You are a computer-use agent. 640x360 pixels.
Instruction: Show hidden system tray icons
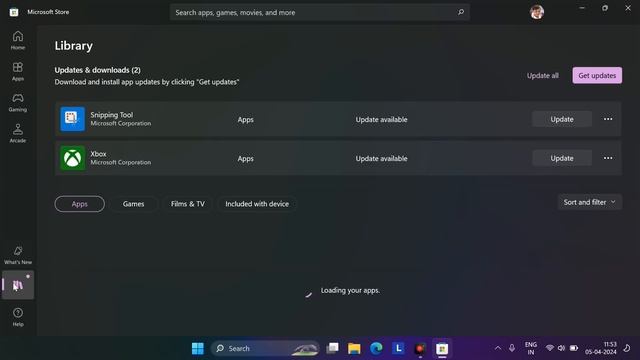pyautogui.click(x=498, y=348)
